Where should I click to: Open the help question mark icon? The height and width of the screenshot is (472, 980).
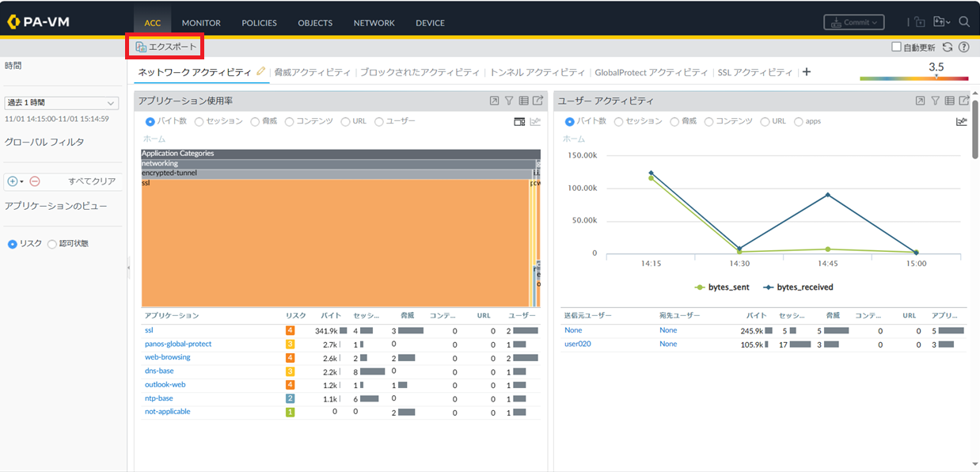click(963, 47)
